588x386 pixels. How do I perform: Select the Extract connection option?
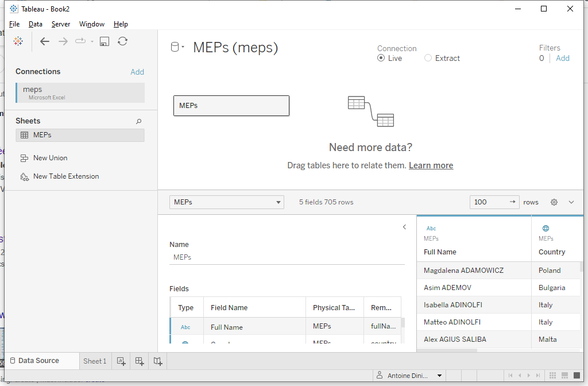[x=428, y=58]
